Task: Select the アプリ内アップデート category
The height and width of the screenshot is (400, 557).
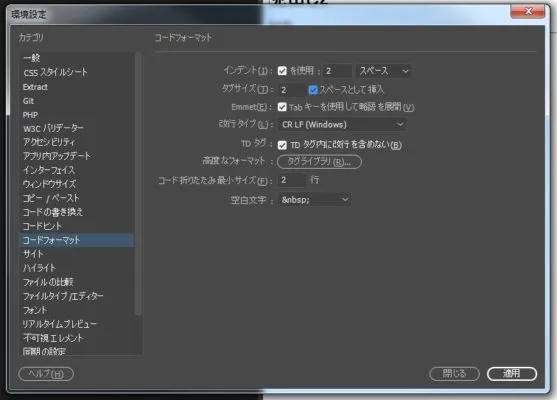Action: coord(77,156)
